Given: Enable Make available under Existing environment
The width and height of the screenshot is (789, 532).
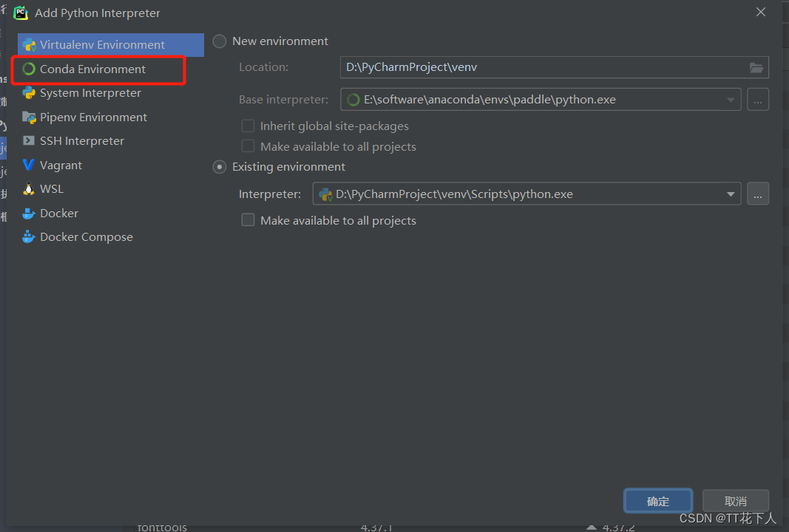Looking at the screenshot, I should (x=248, y=220).
